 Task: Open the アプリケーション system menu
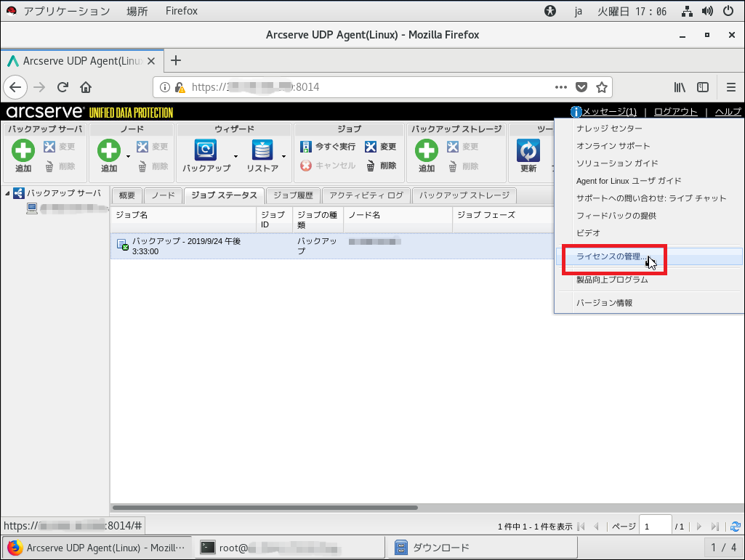coord(67,11)
